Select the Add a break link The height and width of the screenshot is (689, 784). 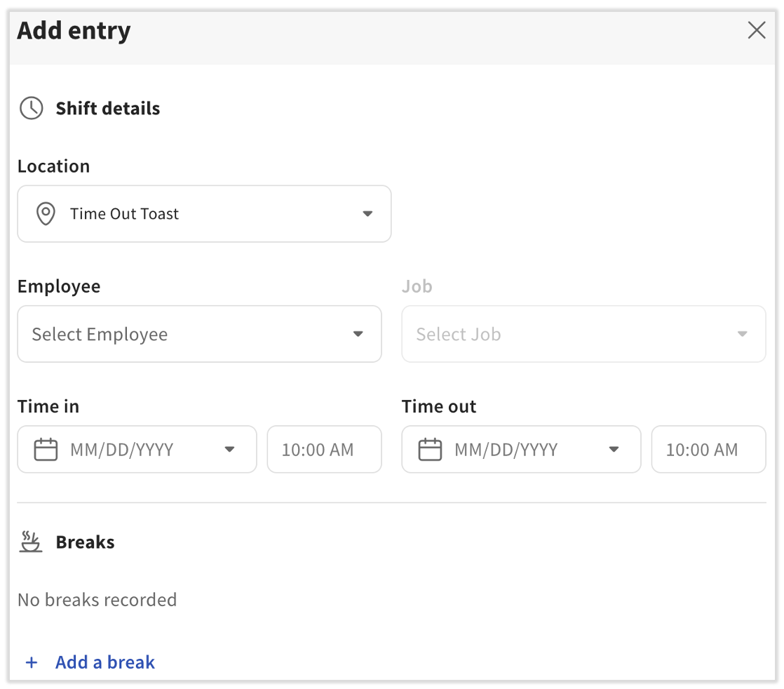(x=104, y=662)
